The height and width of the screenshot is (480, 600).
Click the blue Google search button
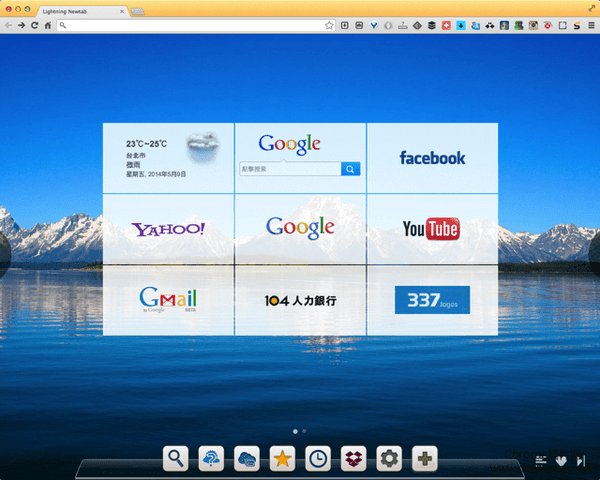click(x=350, y=170)
